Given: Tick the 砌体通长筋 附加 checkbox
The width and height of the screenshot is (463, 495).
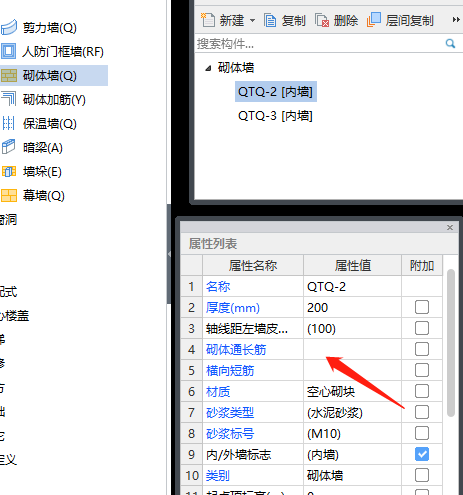Looking at the screenshot, I should tap(422, 349).
